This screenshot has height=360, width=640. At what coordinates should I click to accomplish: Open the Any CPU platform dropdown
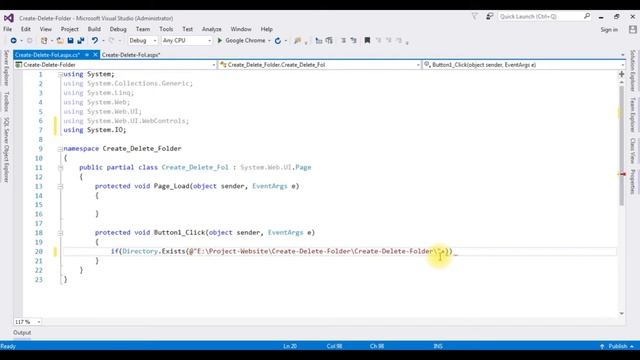(x=187, y=40)
